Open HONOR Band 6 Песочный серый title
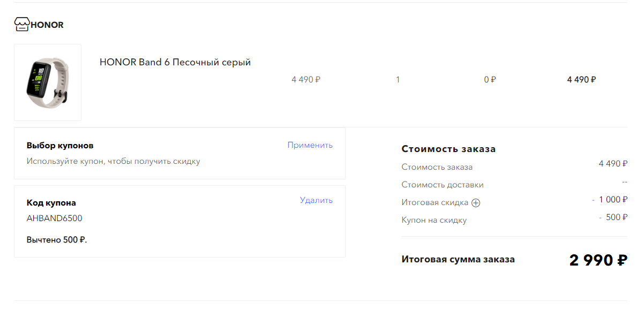 pos(175,62)
